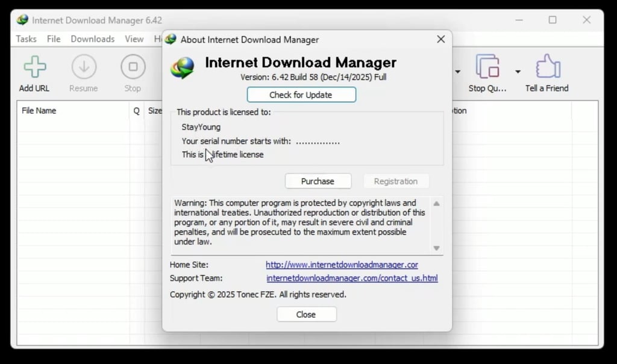
Task: Click the Tell a Friend thumbs-up icon
Action: point(548,66)
